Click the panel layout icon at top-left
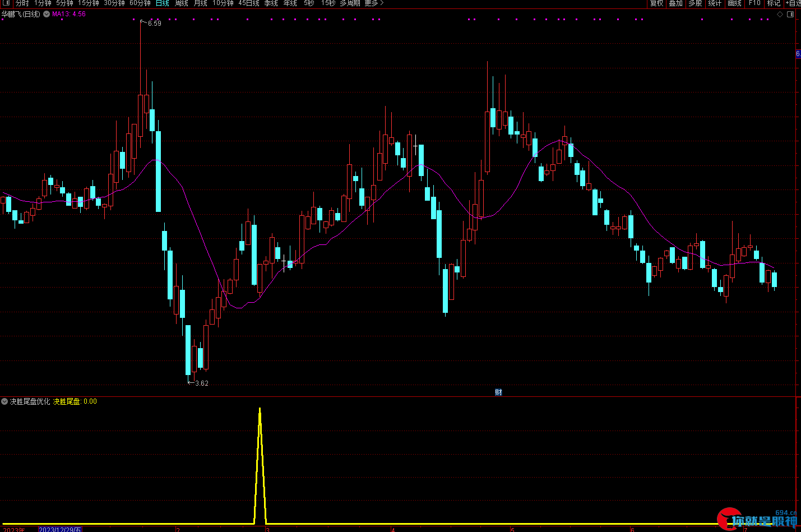The width and height of the screenshot is (801, 532). point(7,3)
